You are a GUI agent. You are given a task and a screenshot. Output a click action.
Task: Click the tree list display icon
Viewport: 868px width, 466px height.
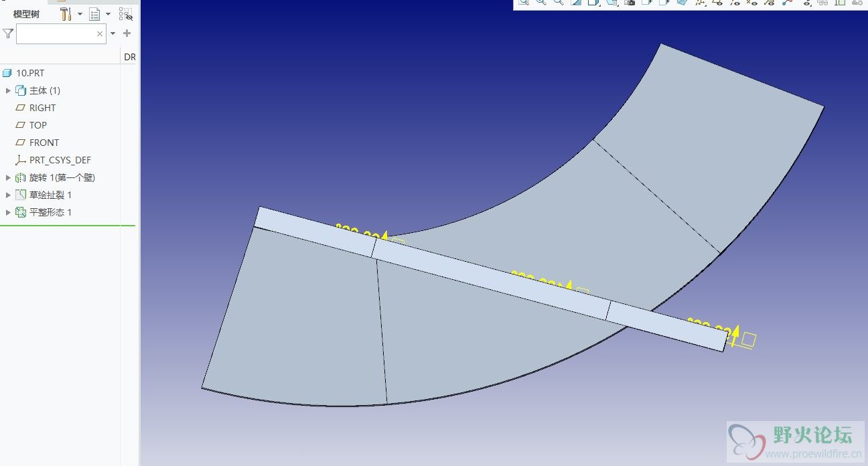[x=95, y=14]
